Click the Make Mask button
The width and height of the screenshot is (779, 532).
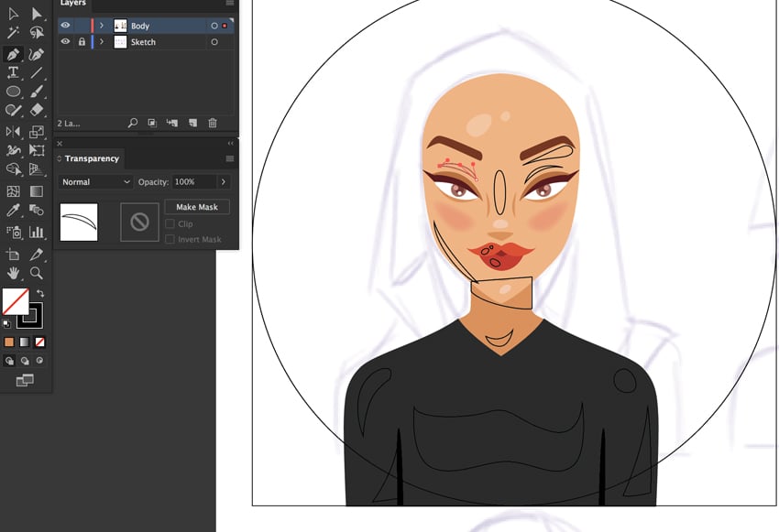197,207
